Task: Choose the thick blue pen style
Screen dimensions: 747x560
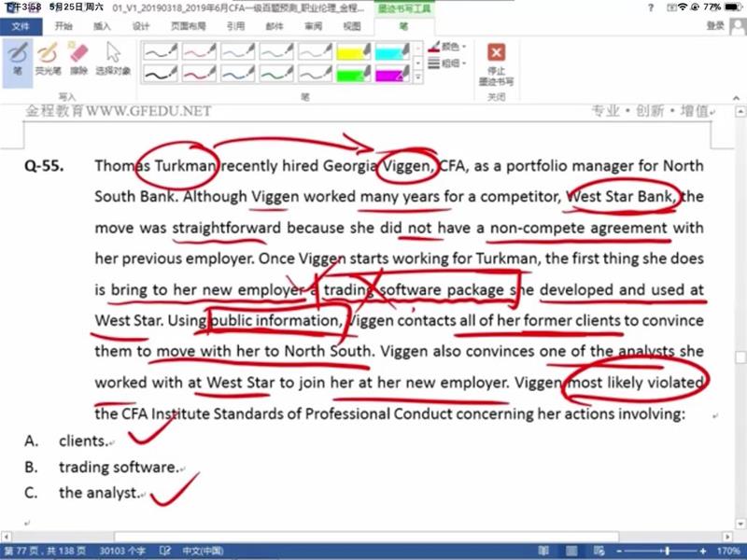Action: (x=238, y=74)
